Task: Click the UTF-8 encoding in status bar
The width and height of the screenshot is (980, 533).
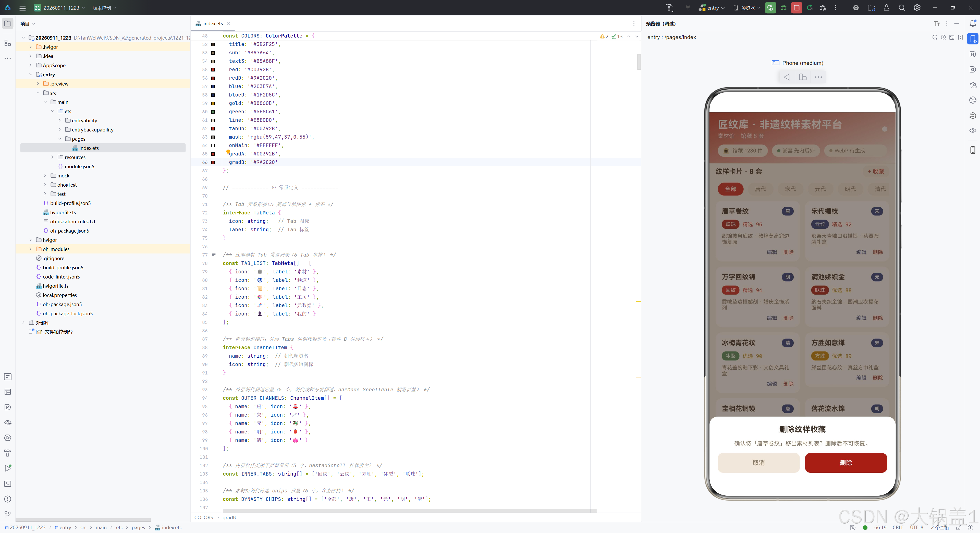Action: click(917, 527)
